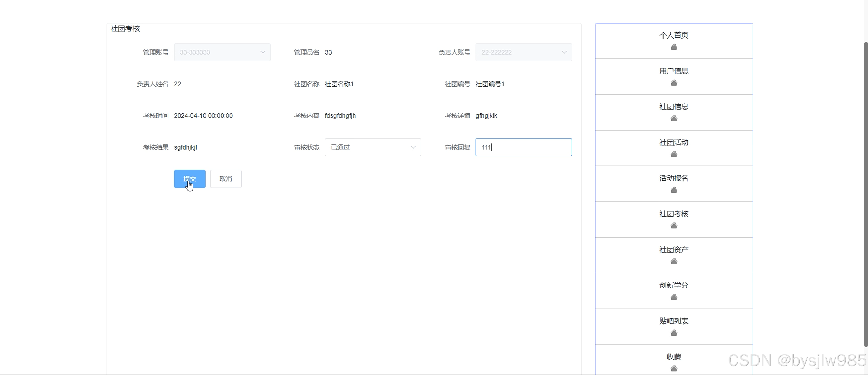Click the 负责人姓名 value 22
The height and width of the screenshot is (375, 868).
177,84
